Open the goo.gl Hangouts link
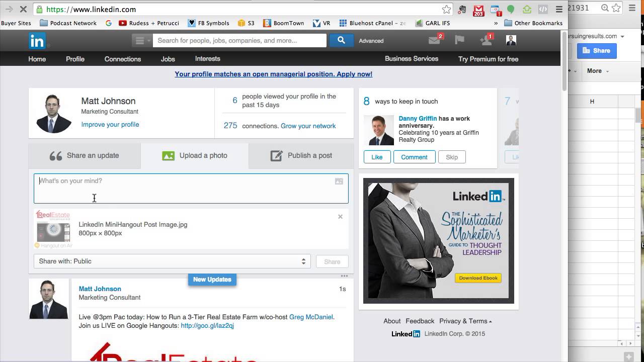Screen dimensions: 644x362 click(207, 326)
